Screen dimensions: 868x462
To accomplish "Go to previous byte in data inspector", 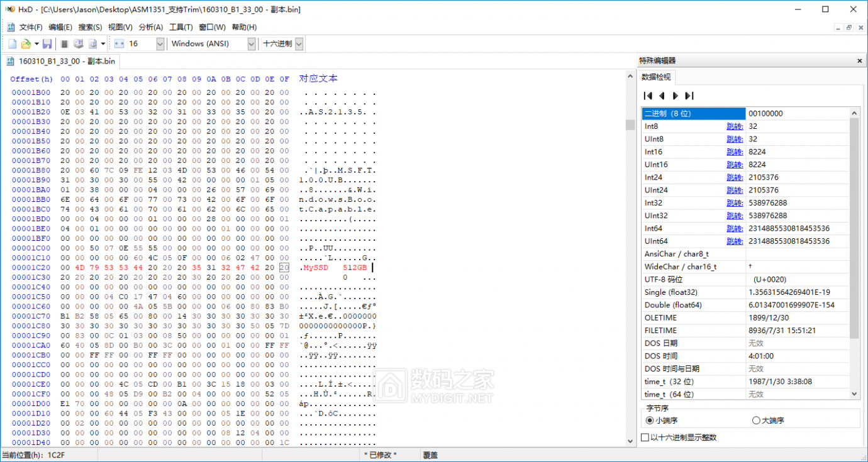I will [662, 96].
